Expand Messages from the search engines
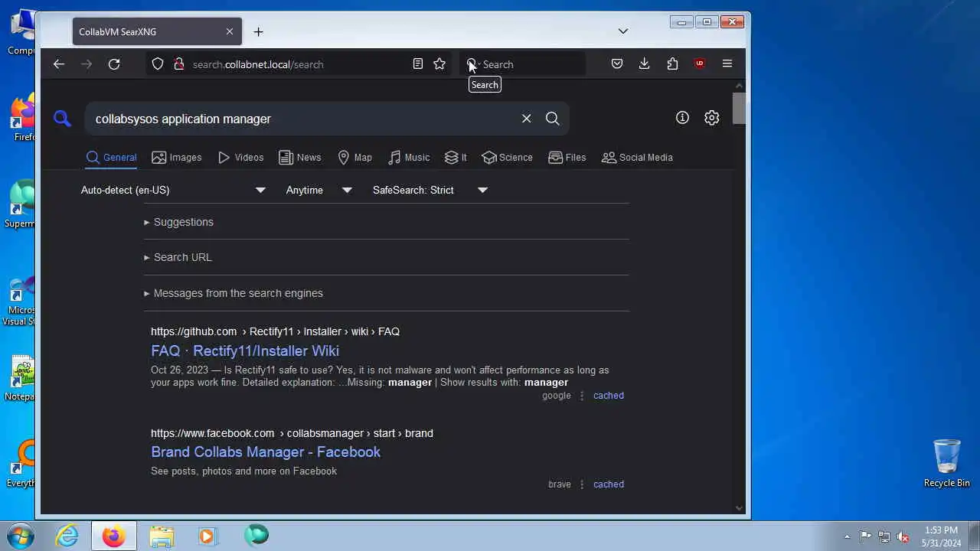Screen dimensions: 980x551 [234, 293]
